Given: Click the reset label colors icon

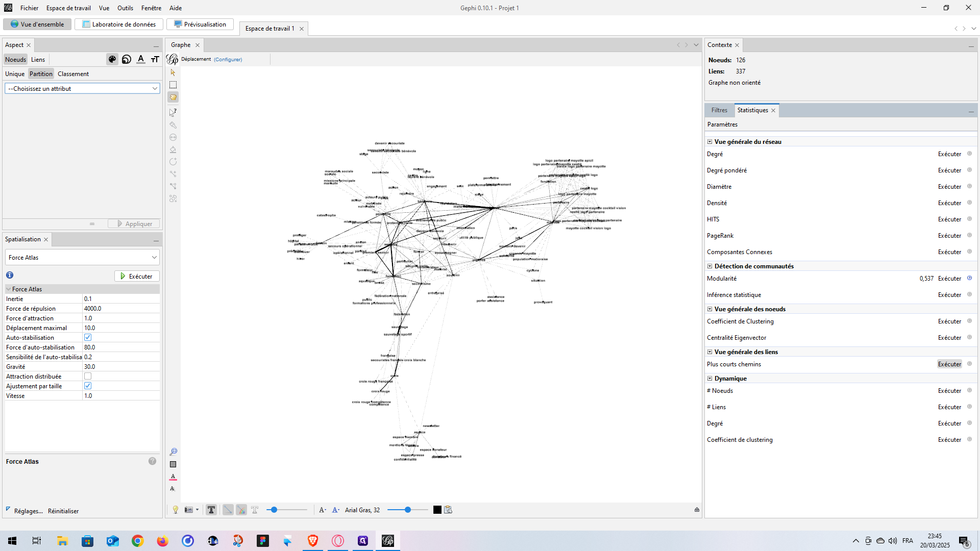Looking at the screenshot, I should 173,477.
